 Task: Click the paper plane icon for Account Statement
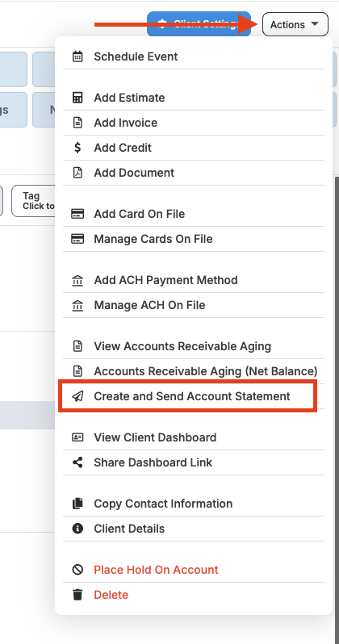[x=77, y=396]
